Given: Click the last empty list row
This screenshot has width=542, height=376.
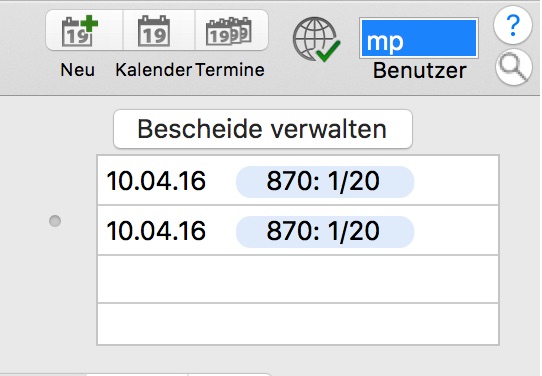Looking at the screenshot, I should [x=298, y=324].
